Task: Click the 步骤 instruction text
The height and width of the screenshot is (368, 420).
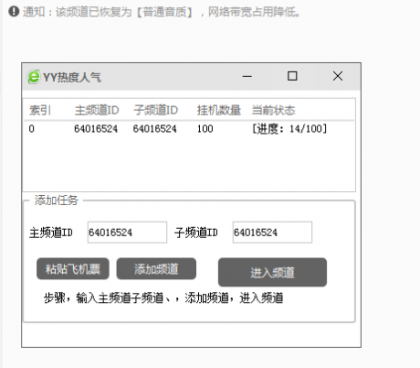Action: [163, 298]
